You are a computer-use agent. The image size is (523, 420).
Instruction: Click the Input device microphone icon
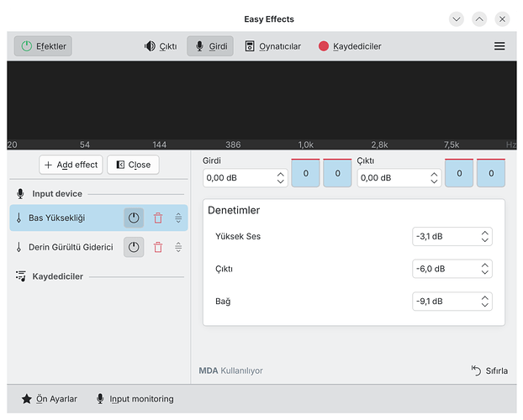point(20,194)
